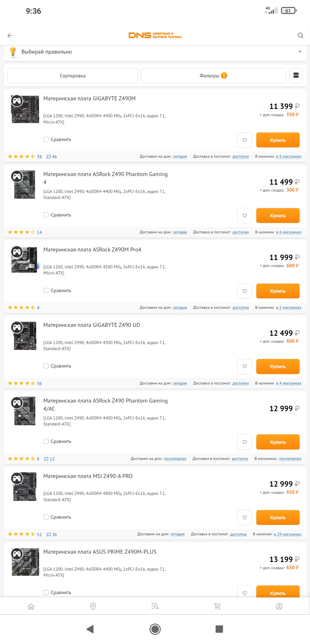Open the cart icon in bottom navigation
Image resolution: width=310 pixels, height=644 pixels.
tap(217, 606)
